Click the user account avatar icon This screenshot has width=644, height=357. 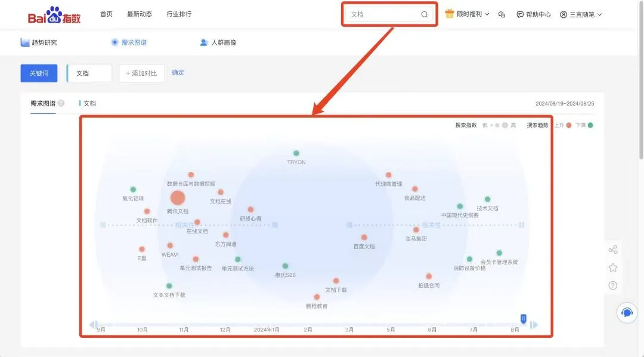pos(563,14)
